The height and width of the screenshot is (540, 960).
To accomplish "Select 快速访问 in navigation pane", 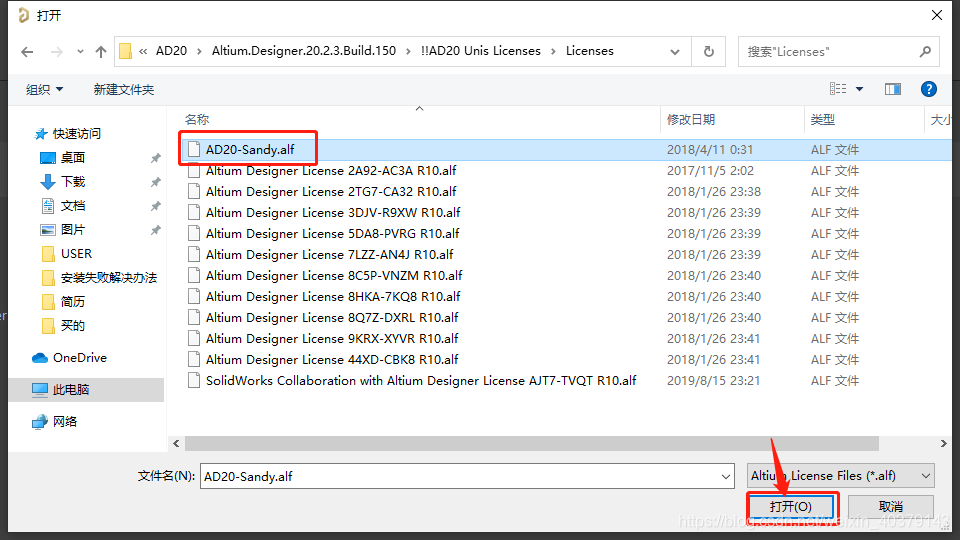I will point(77,133).
